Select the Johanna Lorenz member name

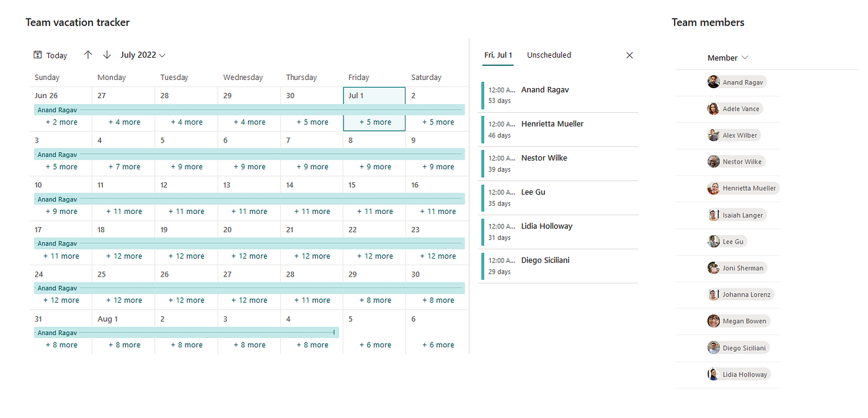tap(747, 295)
